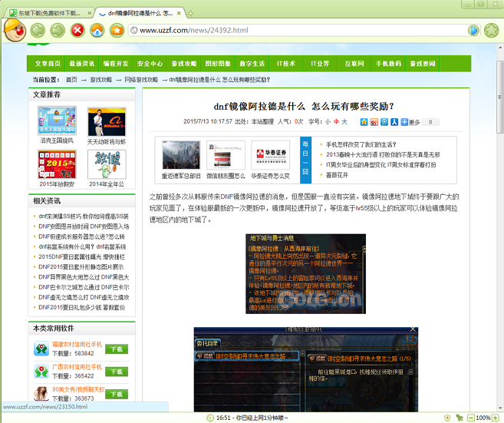Open 天天动听将与虾 thumbnail

[107, 122]
